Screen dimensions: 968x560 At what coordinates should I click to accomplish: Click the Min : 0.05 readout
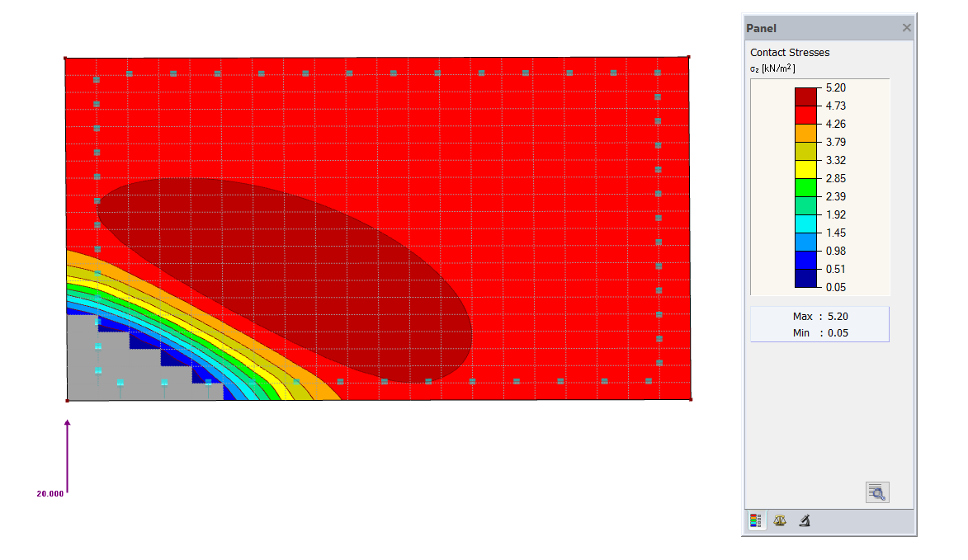pos(820,333)
